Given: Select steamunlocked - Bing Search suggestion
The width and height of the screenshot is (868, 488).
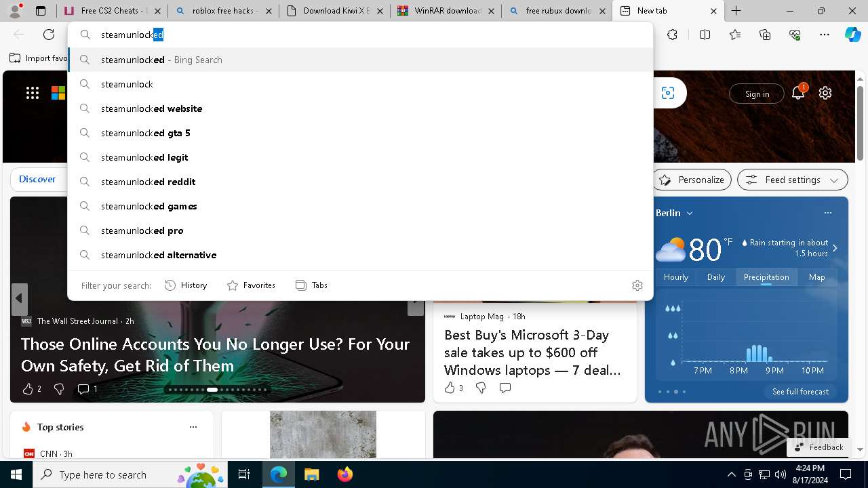Looking at the screenshot, I should click(x=360, y=60).
